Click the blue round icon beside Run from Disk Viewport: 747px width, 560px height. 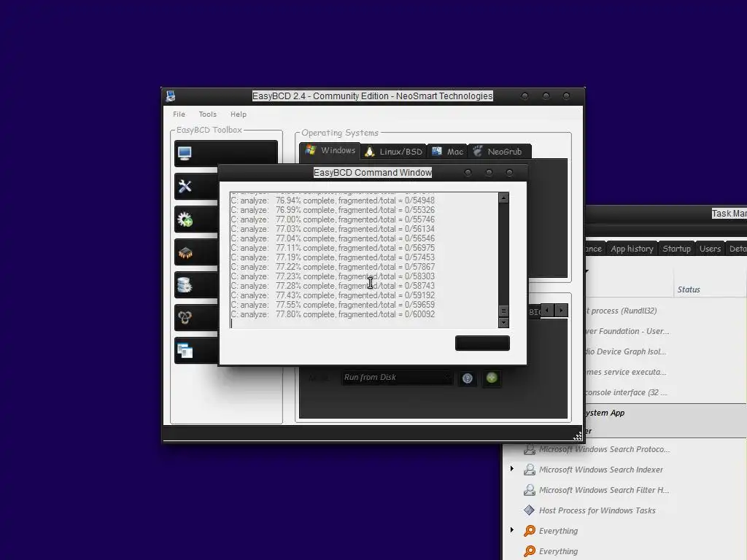(468, 378)
